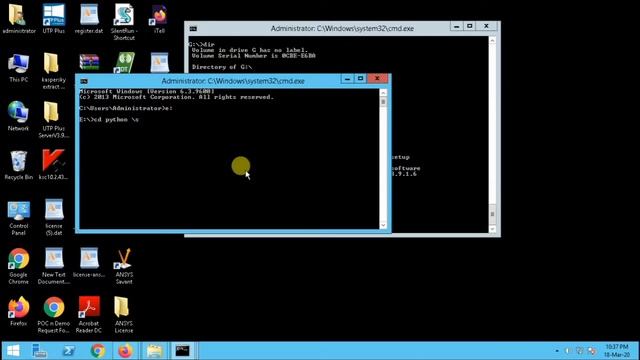Click rear cmd scrollbar down arrow
The width and height of the screenshot is (640, 360).
pos(492,229)
